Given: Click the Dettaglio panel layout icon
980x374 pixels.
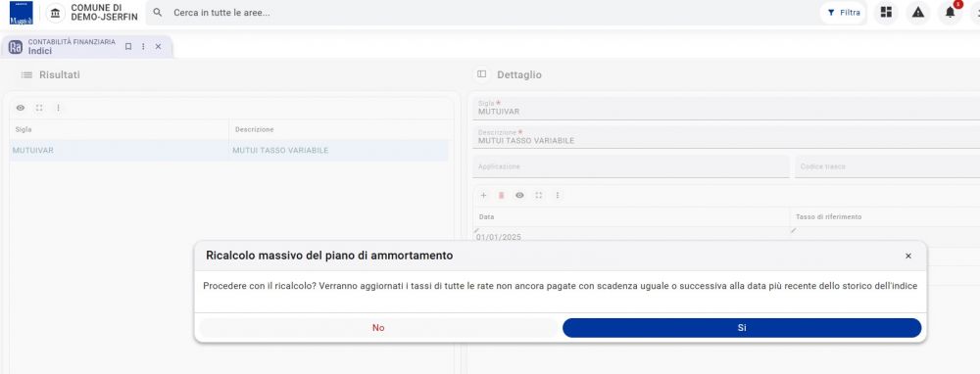Looking at the screenshot, I should (x=481, y=74).
